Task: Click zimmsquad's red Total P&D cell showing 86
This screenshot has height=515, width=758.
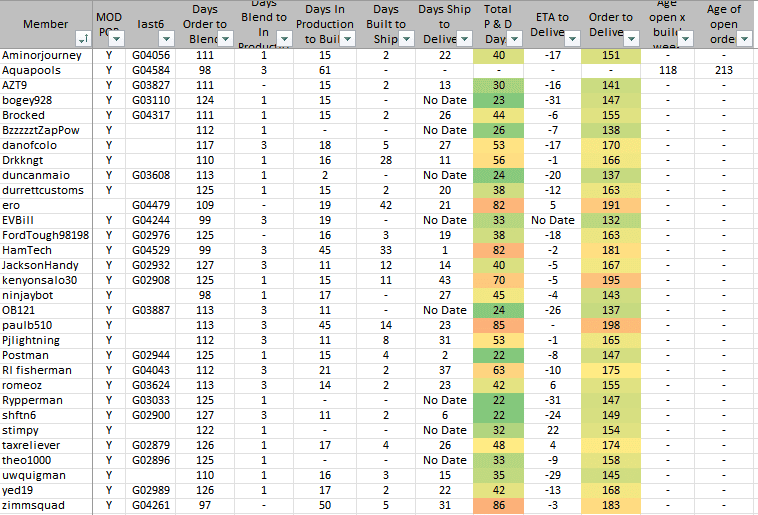Action: coord(498,505)
